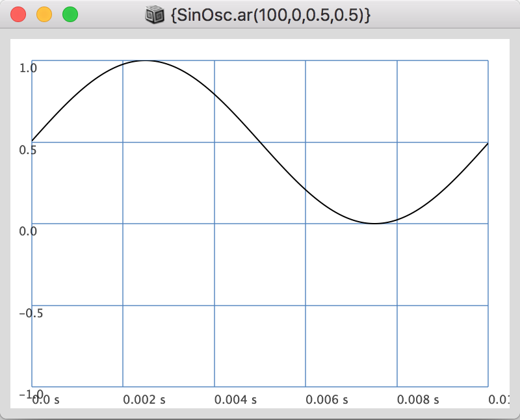This screenshot has width=520, height=420.
Task: Click the 1.0 label on vertical axis
Action: tap(29, 68)
